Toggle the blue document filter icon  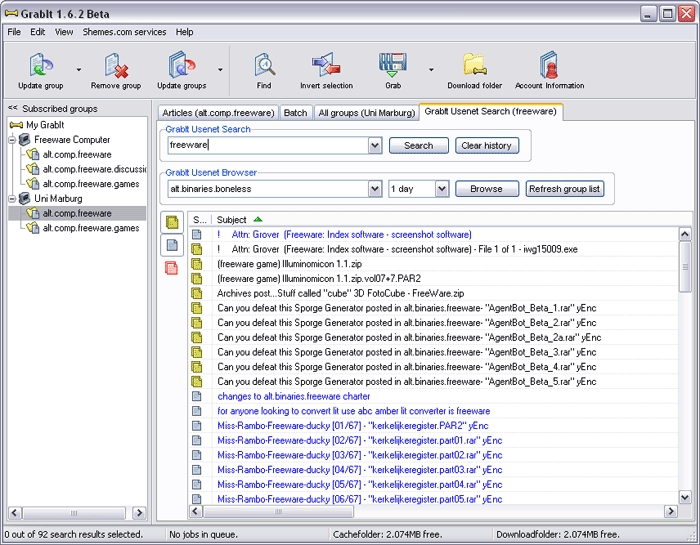point(172,245)
